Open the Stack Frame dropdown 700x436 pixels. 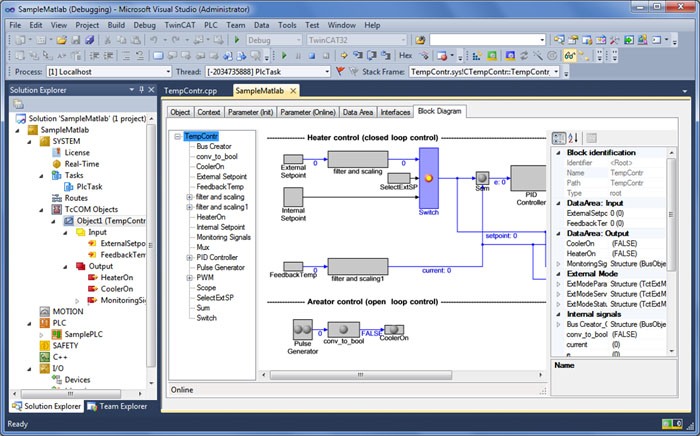tap(556, 71)
